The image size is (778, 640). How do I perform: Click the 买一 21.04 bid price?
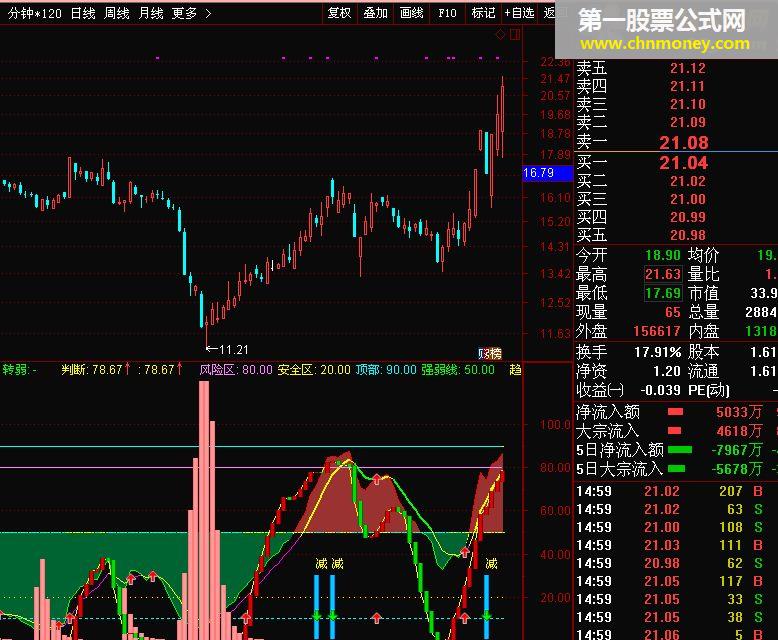coord(684,163)
